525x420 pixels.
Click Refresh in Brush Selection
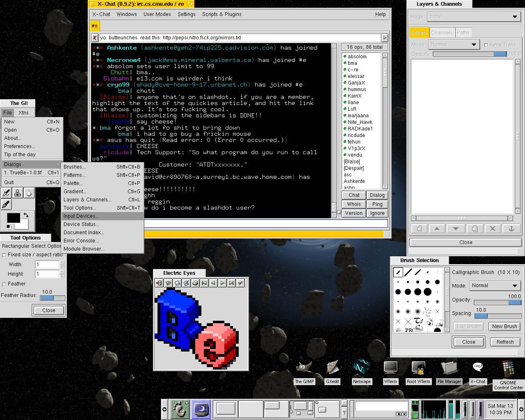tap(505, 342)
